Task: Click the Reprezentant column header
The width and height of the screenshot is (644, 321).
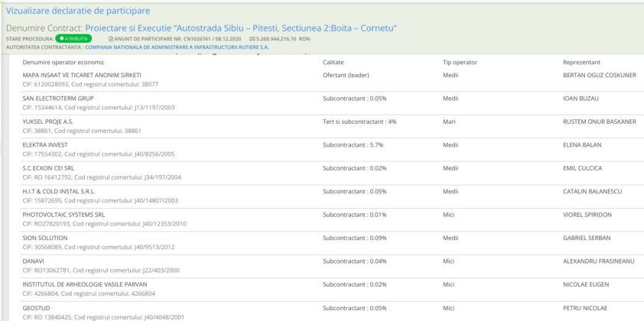Action: pos(581,62)
